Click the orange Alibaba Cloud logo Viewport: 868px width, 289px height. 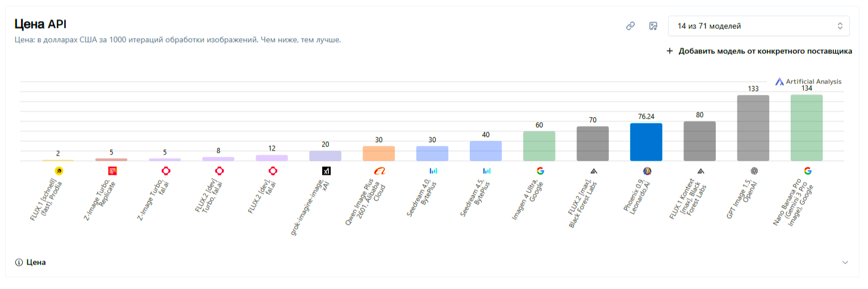[379, 170]
